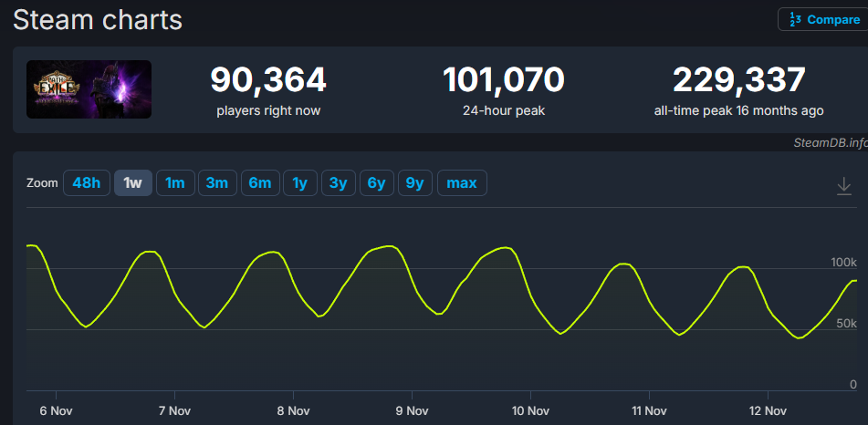Image resolution: width=868 pixels, height=425 pixels.
Task: Click the 7 Nov axis label
Action: 175,411
